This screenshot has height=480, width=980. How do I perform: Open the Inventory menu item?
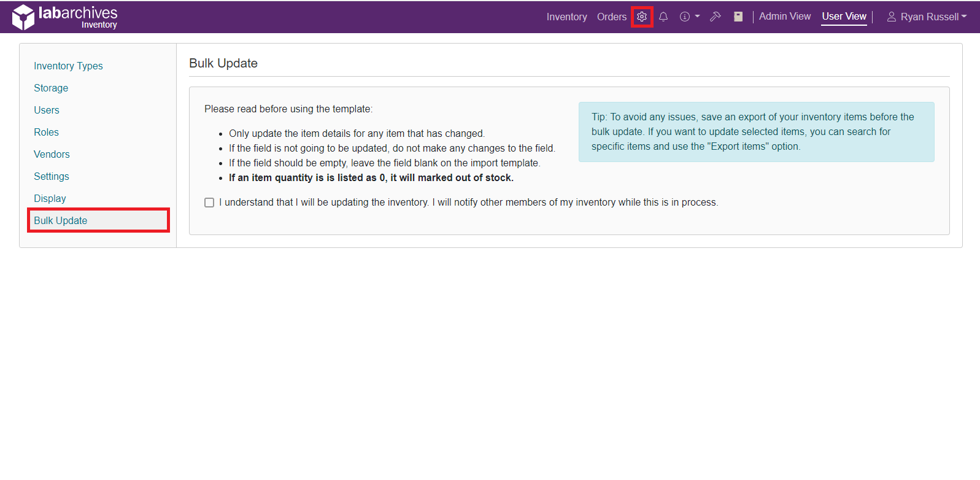click(566, 17)
